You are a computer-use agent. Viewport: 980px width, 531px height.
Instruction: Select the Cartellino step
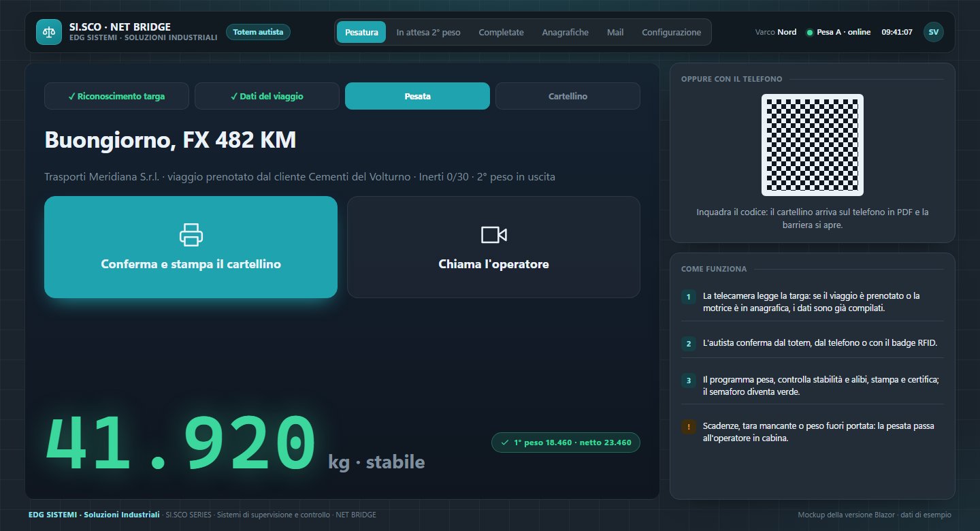click(568, 96)
